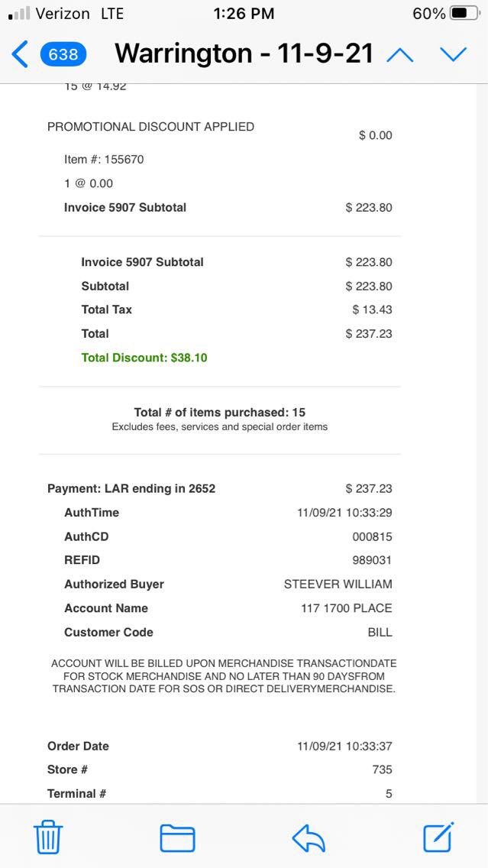
Task: Tap the 638 unread count badge
Action: tap(63, 54)
